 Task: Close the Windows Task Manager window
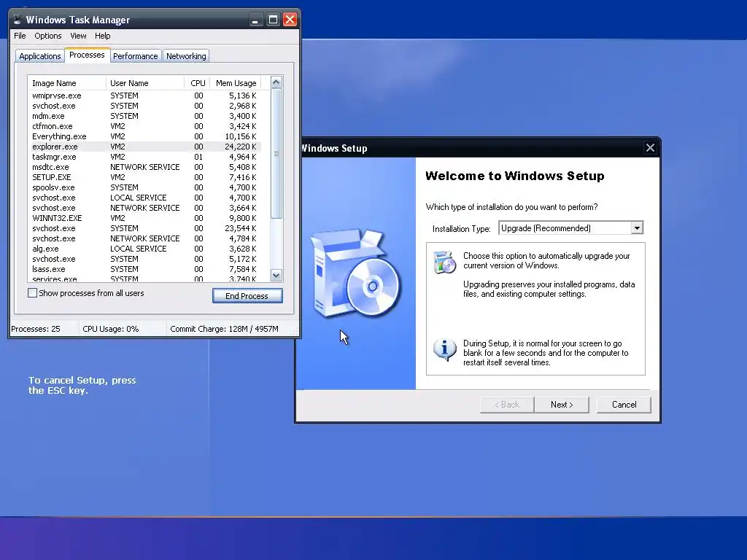click(290, 20)
